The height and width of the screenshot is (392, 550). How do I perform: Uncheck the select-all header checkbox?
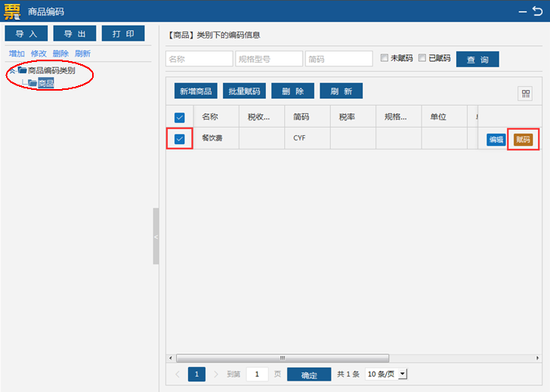tap(180, 117)
